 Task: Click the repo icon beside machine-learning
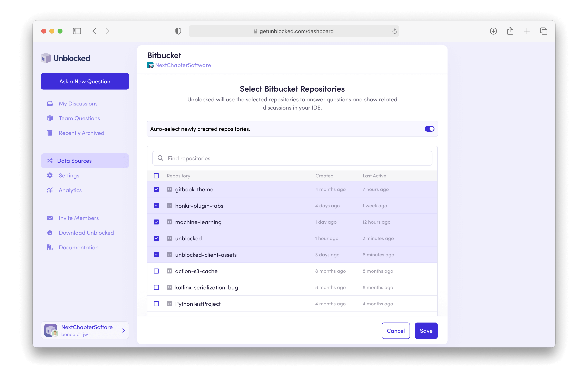[169, 222]
